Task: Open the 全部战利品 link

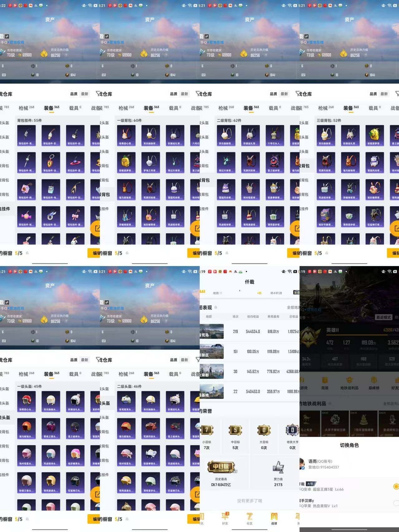Action: (x=391, y=404)
